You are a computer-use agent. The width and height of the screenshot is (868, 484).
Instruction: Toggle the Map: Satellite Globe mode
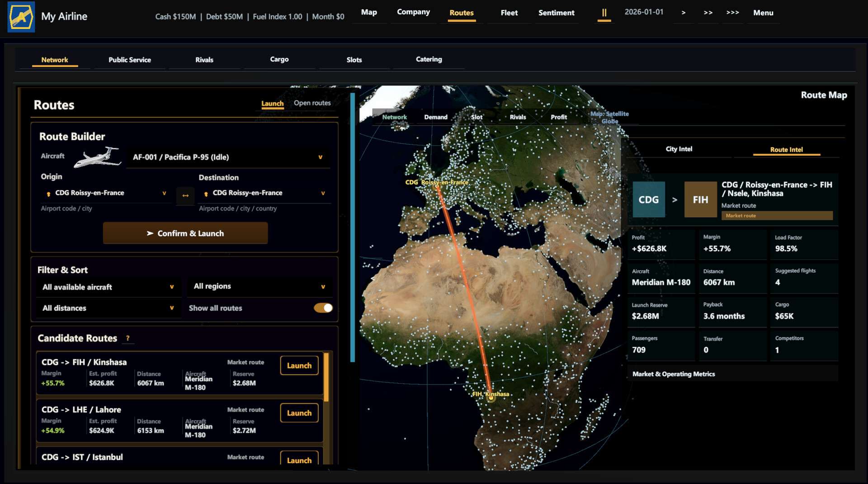tap(609, 117)
